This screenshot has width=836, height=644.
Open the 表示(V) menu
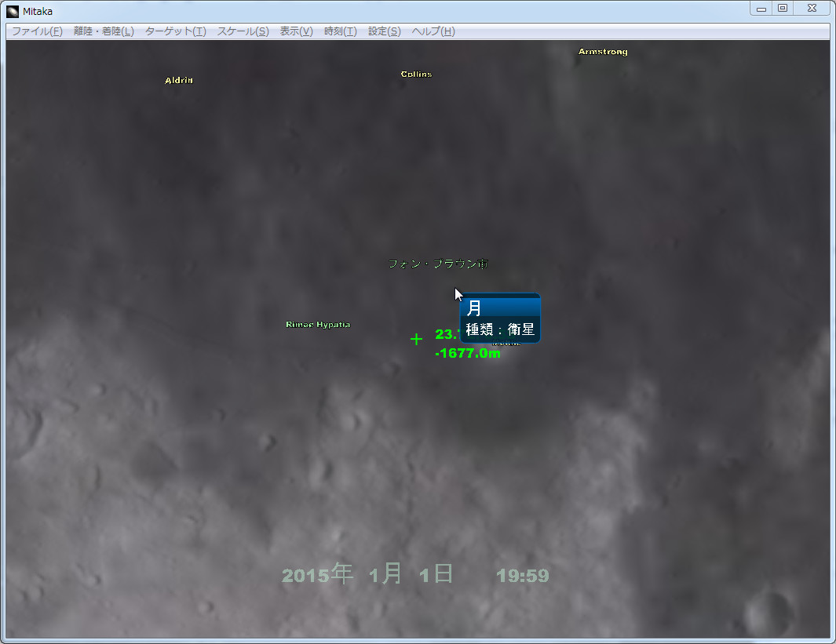tap(297, 31)
